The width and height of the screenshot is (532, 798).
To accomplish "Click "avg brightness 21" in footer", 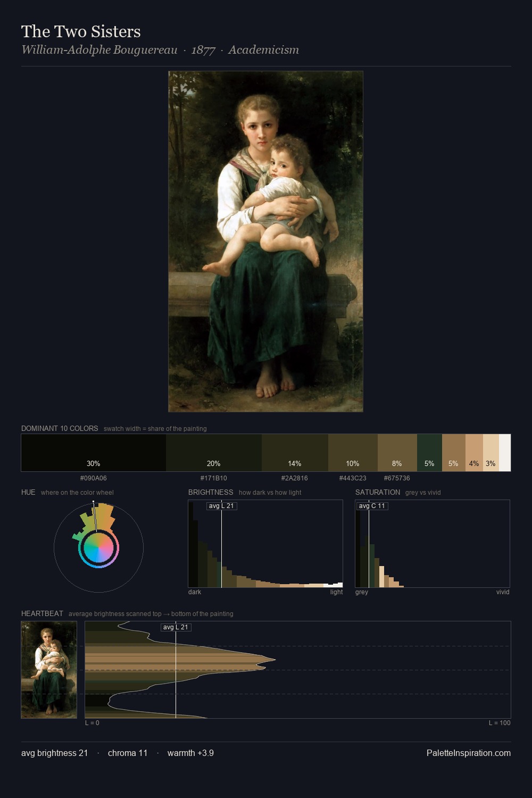I will 55,753.
